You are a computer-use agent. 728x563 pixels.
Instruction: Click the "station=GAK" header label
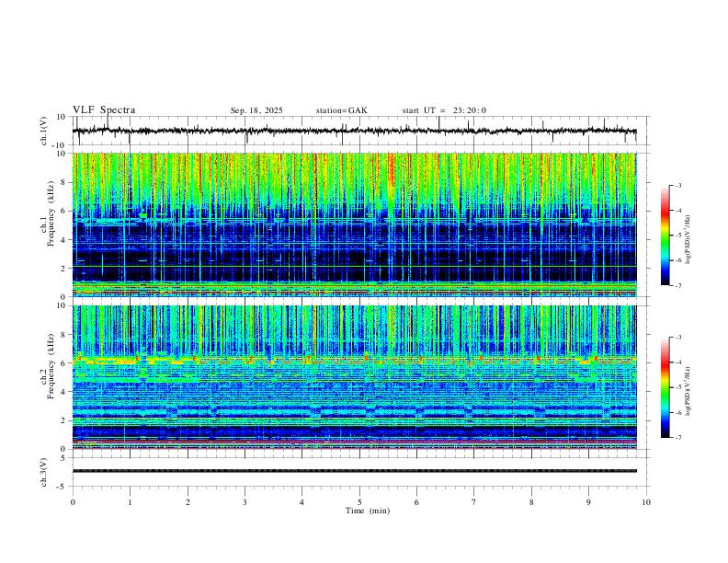[x=341, y=110]
